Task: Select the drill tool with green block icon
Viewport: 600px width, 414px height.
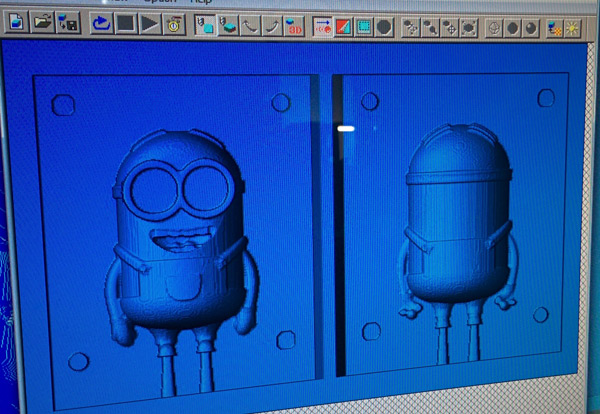Action: coord(228,26)
